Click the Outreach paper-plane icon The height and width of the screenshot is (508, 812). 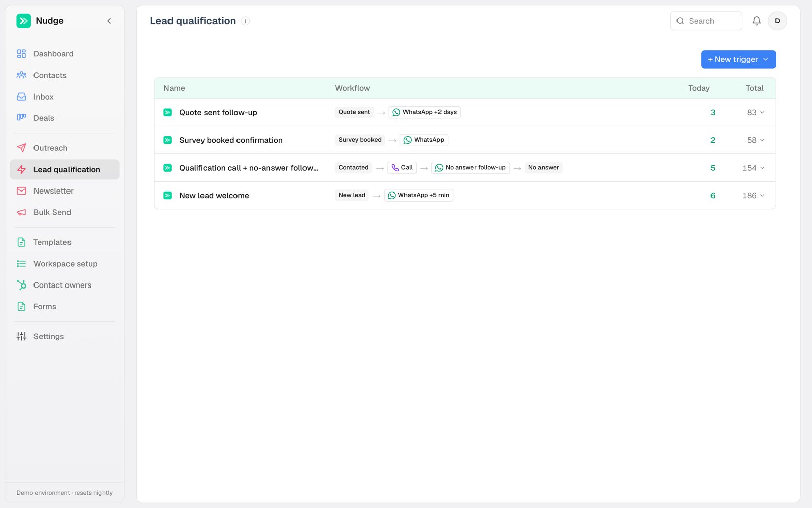21,148
